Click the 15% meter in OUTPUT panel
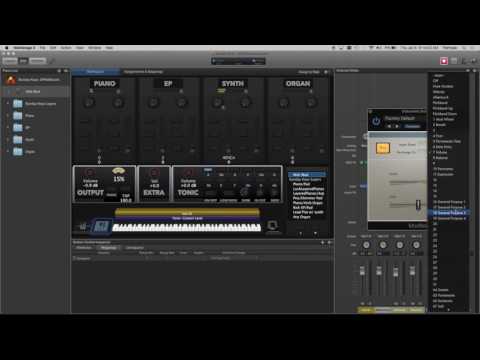This screenshot has height=360, width=480. point(119,176)
